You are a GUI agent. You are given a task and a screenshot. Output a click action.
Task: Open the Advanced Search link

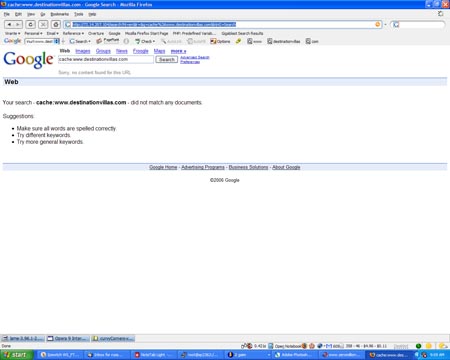click(x=195, y=57)
